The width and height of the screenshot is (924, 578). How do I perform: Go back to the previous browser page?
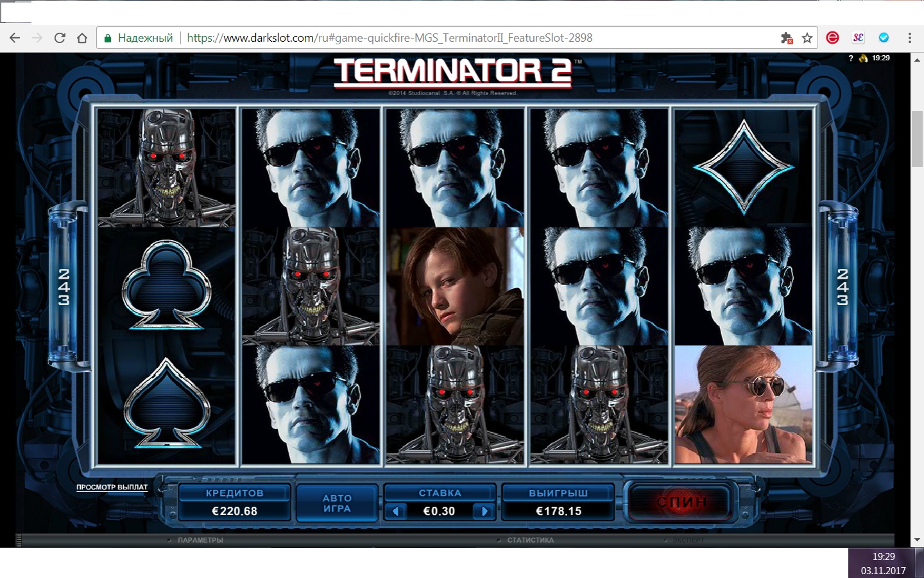(x=14, y=38)
